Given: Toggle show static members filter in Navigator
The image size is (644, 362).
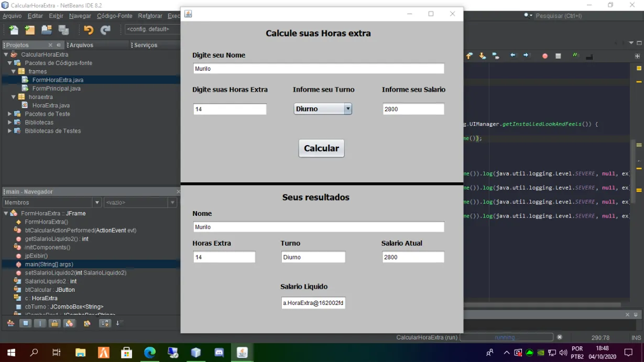Looking at the screenshot, I should coord(40,323).
